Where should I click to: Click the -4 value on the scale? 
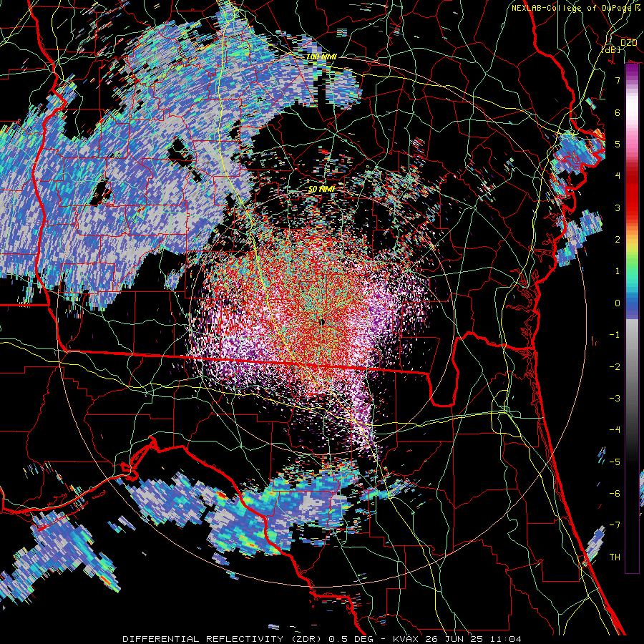615,430
